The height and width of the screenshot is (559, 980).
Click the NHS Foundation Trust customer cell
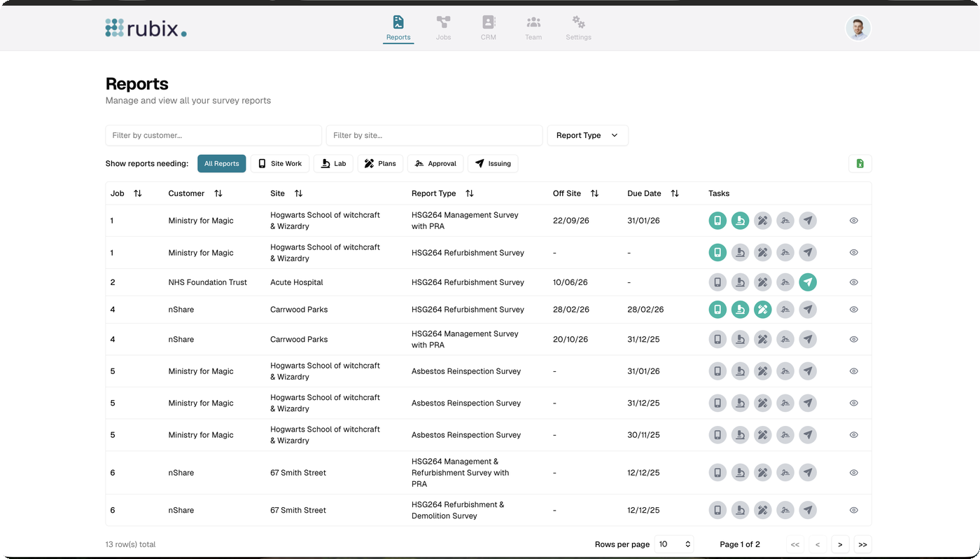click(x=208, y=282)
